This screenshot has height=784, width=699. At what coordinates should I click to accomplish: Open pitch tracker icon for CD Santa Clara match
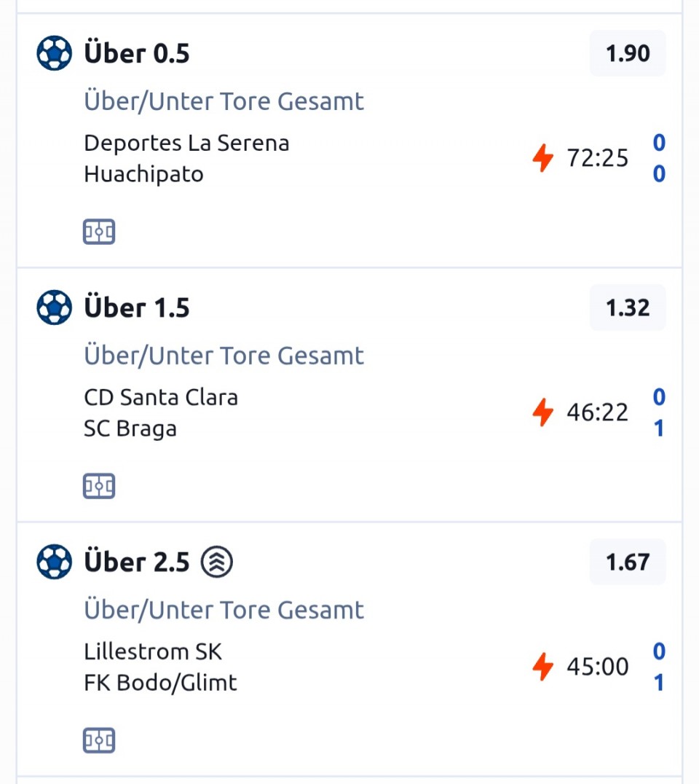coord(99,487)
